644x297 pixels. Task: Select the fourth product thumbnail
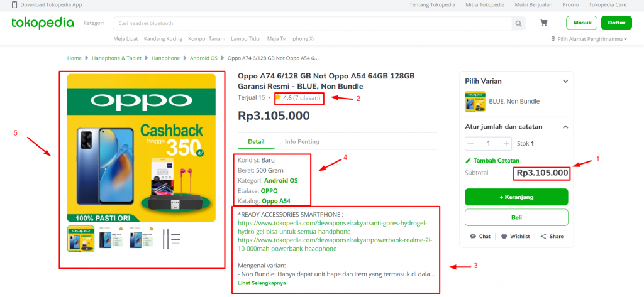click(171, 239)
